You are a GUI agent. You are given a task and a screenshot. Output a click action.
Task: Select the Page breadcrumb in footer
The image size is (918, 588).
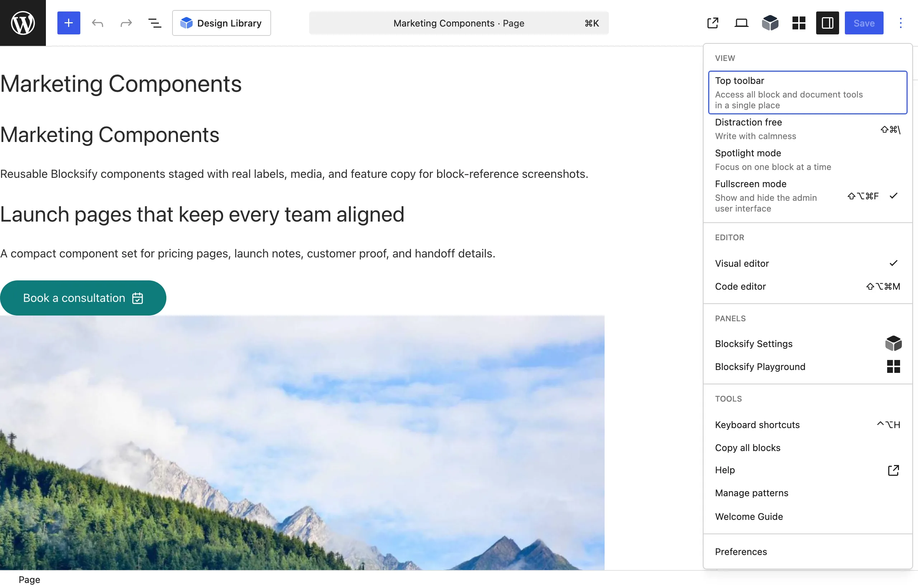tap(29, 580)
